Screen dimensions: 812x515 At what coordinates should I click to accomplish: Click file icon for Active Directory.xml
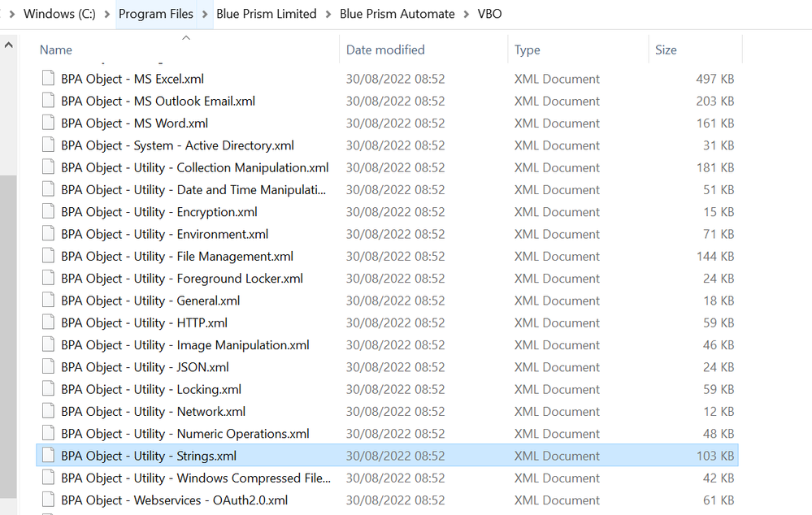[48, 145]
